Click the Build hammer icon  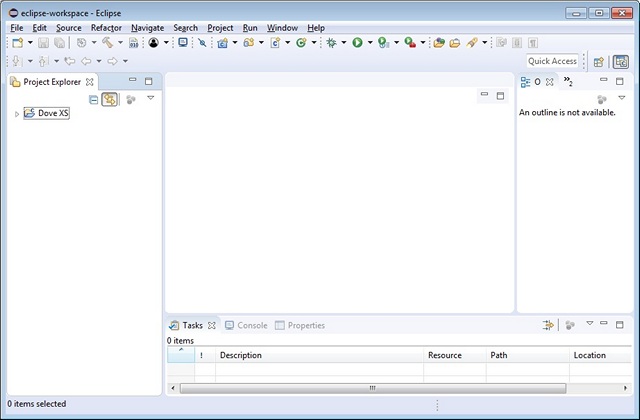(107, 42)
